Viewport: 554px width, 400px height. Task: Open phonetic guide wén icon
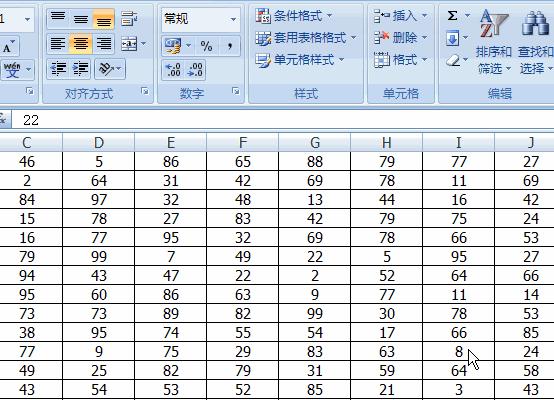tap(12, 70)
